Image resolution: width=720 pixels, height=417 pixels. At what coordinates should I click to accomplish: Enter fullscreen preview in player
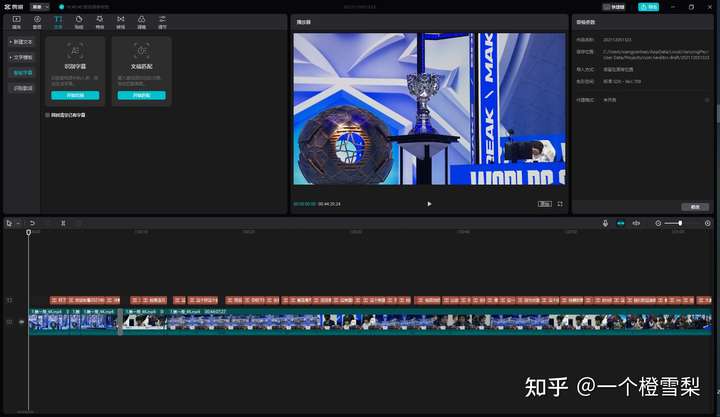pyautogui.click(x=560, y=204)
